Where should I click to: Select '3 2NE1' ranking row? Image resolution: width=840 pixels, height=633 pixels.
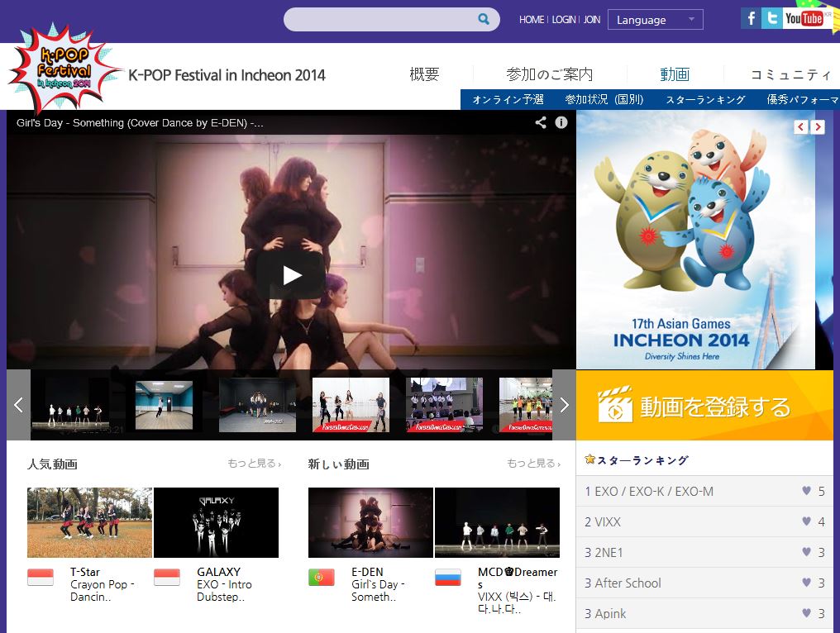tap(704, 552)
